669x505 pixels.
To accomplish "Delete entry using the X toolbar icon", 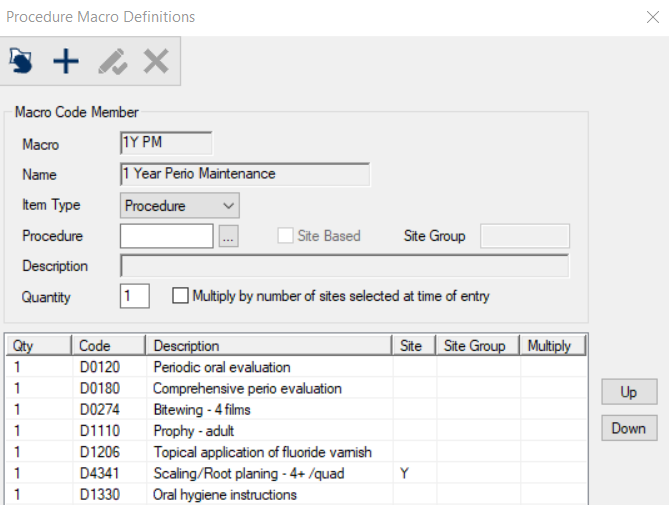I will click(156, 61).
